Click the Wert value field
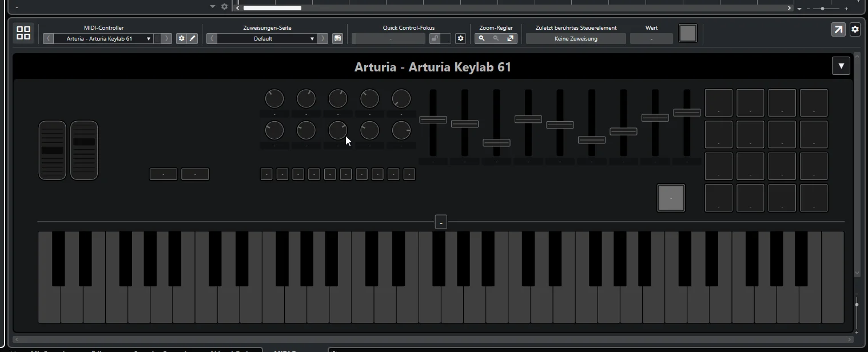This screenshot has height=352, width=868. [x=651, y=38]
